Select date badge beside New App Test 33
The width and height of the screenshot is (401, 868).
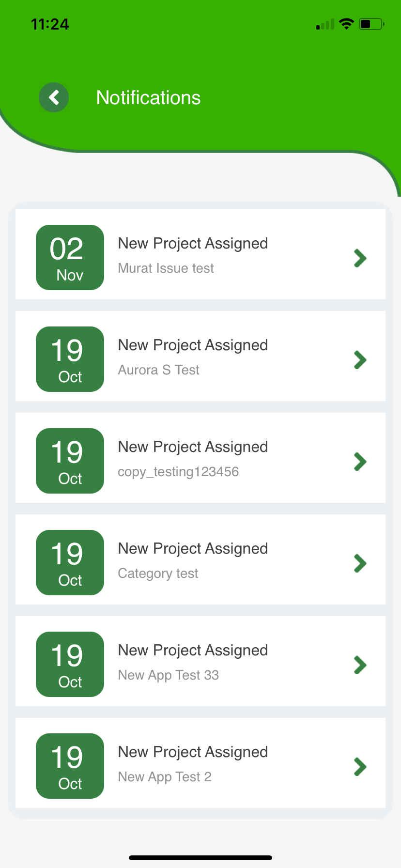pos(70,665)
